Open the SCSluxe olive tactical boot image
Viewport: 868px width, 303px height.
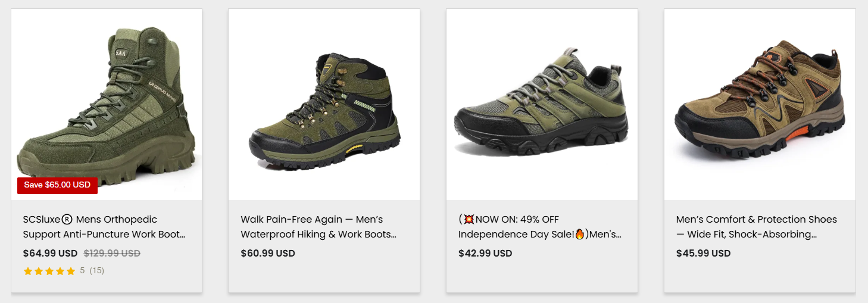tap(107, 104)
